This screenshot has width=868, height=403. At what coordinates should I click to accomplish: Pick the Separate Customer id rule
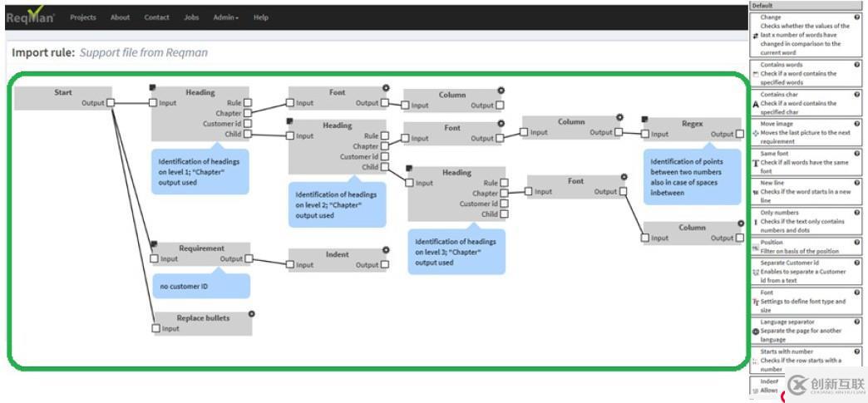pyautogui.click(x=806, y=271)
